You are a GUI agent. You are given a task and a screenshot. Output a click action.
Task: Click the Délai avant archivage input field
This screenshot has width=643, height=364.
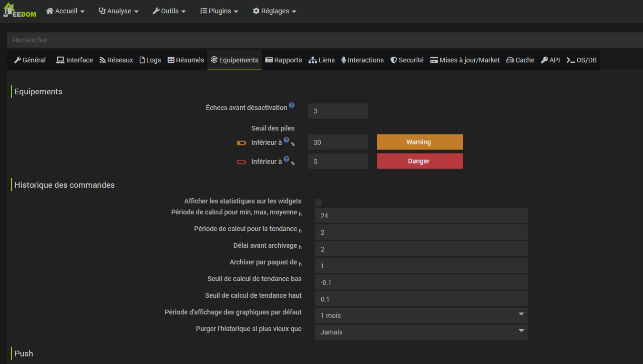click(421, 249)
